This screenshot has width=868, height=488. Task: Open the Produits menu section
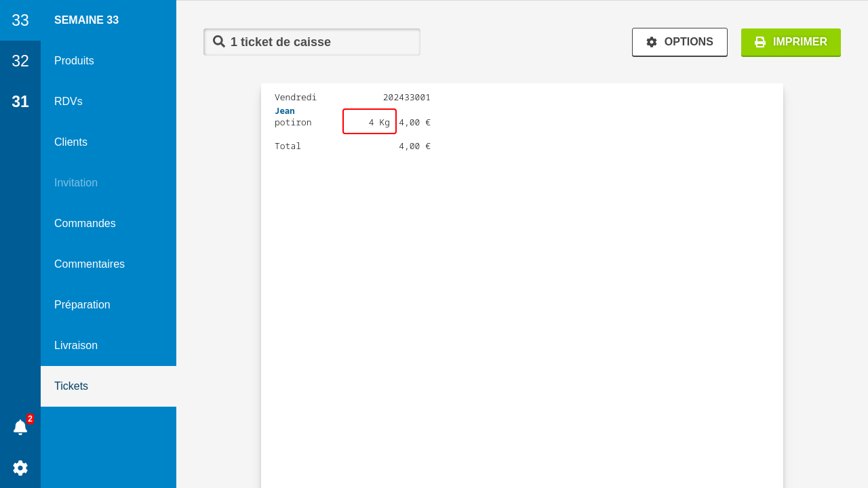click(74, 61)
